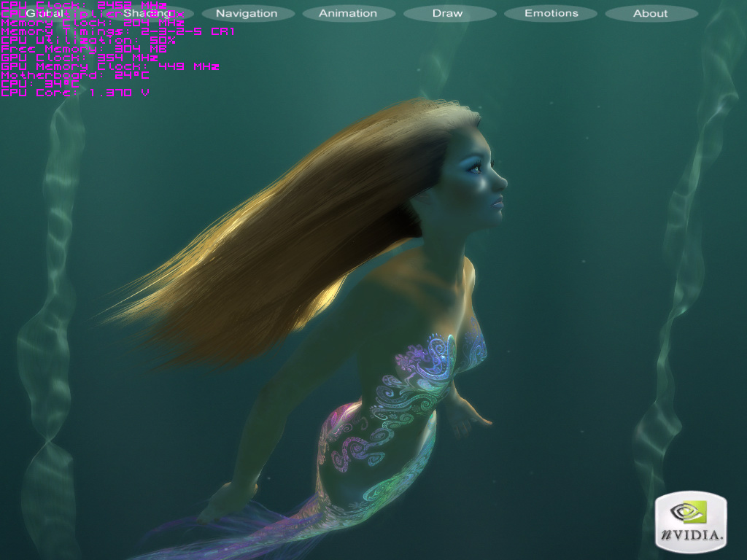The image size is (747, 560).
Task: Click the 'GPU Clock: 354 MHz' overlay line
Action: point(80,58)
